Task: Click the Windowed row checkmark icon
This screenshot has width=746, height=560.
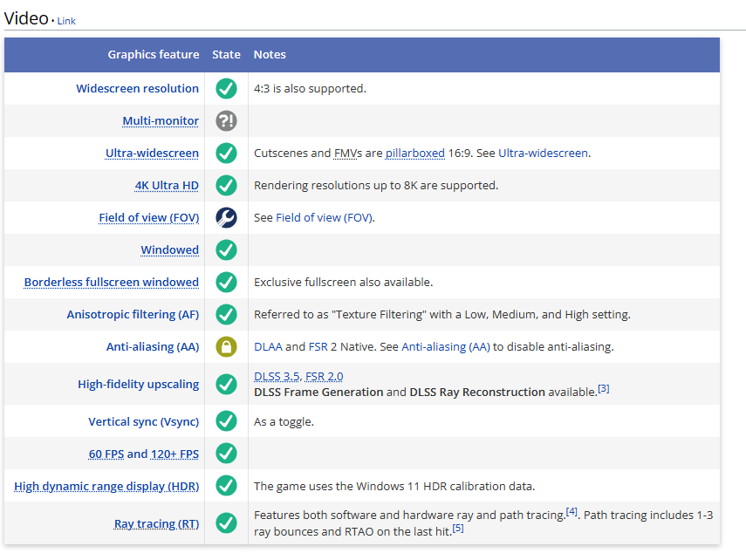Action: coord(226,250)
